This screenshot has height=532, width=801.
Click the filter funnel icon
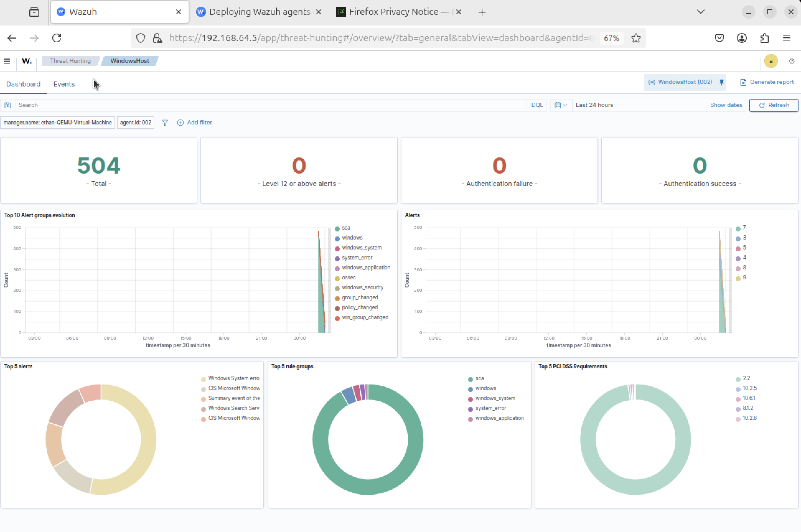point(165,123)
